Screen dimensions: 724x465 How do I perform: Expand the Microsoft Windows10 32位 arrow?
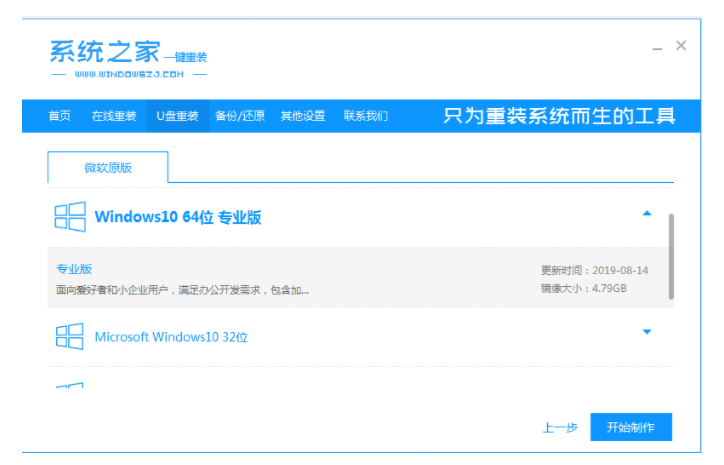[x=647, y=332]
